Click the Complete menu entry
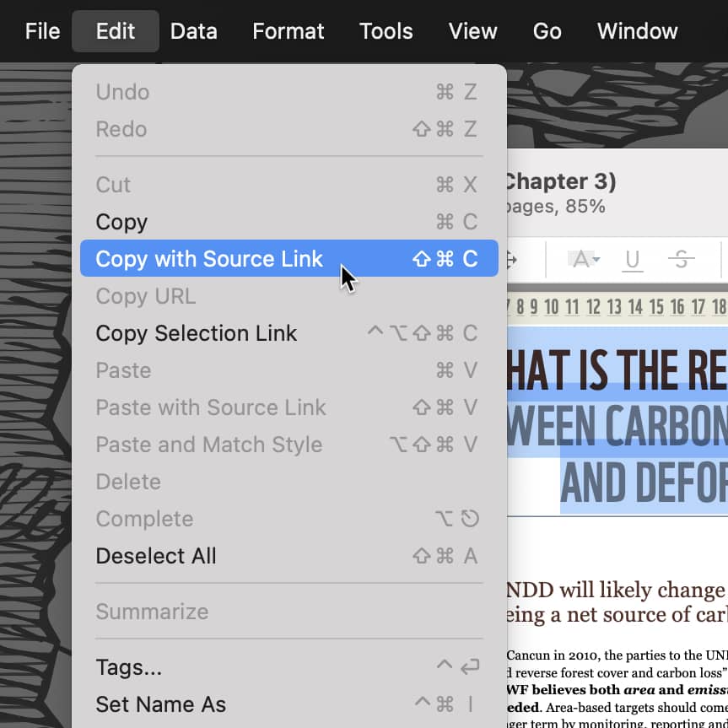728x728 pixels. (x=289, y=519)
